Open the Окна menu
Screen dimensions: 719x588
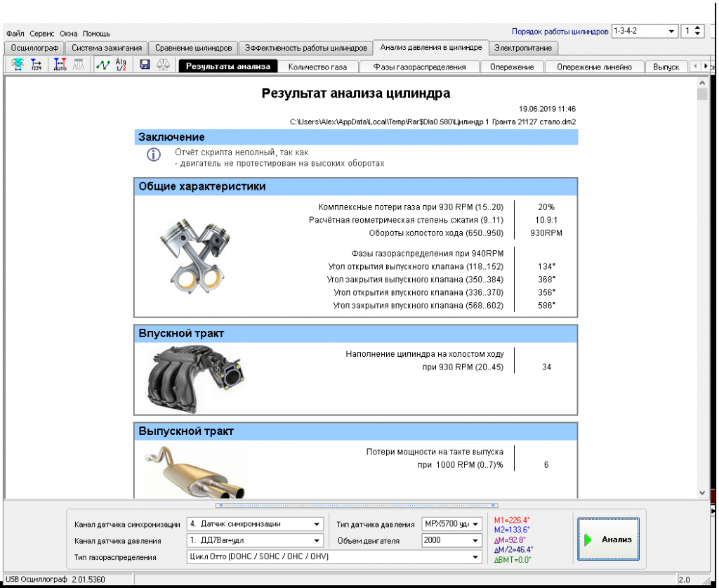click(x=68, y=34)
